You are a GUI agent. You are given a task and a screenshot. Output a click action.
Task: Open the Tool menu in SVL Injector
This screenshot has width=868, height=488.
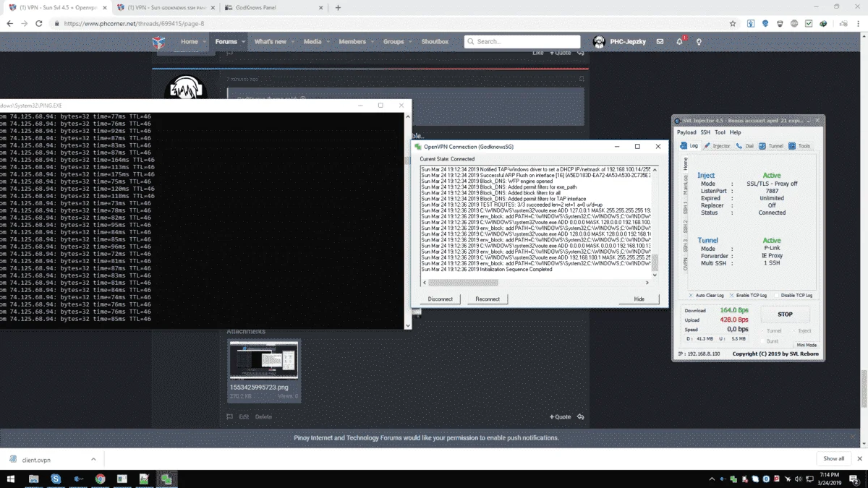point(720,132)
